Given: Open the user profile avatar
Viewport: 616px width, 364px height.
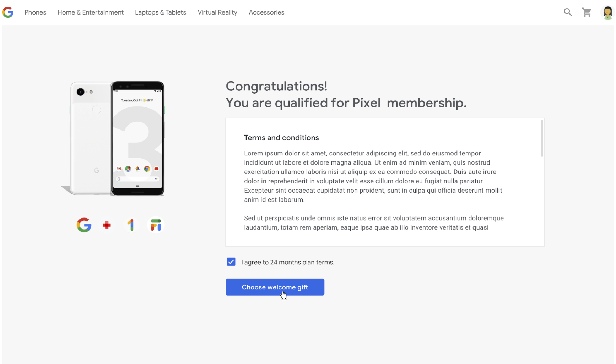Looking at the screenshot, I should 607,12.
